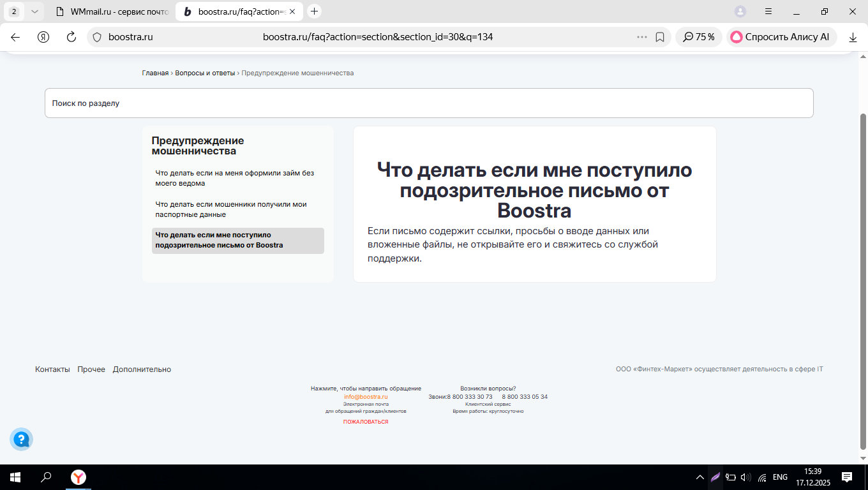868x490 pixels.
Task: Click the Вопросы и ответы breadcrumb
Action: point(205,73)
